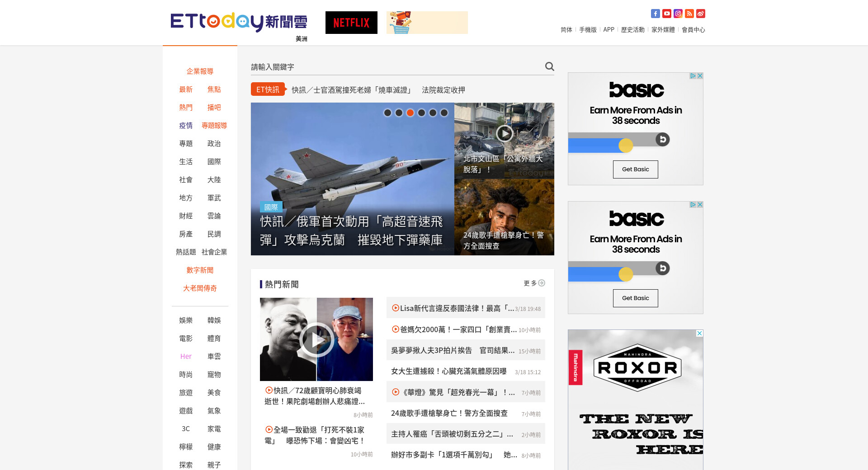Select the fourth carousel slide dot

click(421, 113)
